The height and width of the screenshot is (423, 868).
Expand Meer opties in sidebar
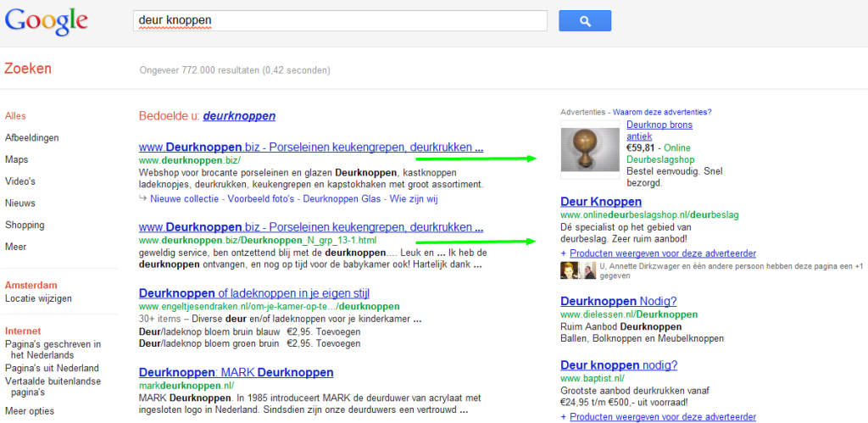pyautogui.click(x=30, y=411)
